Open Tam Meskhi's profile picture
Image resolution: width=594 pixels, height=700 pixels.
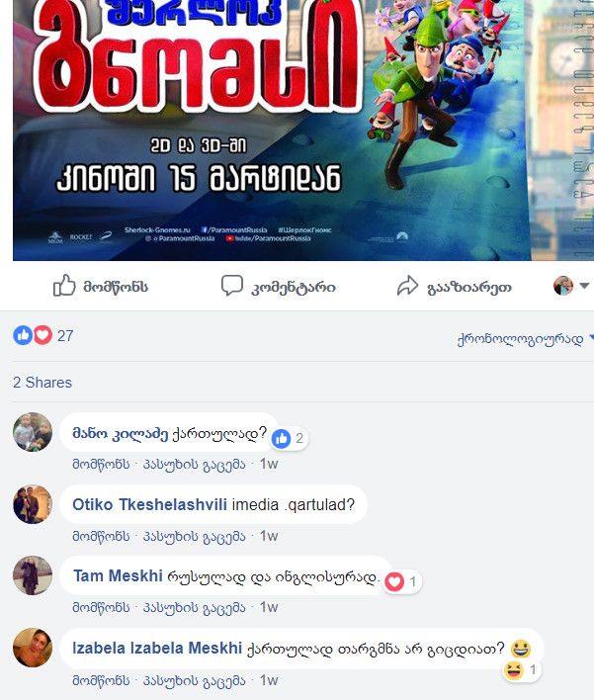[x=33, y=575]
